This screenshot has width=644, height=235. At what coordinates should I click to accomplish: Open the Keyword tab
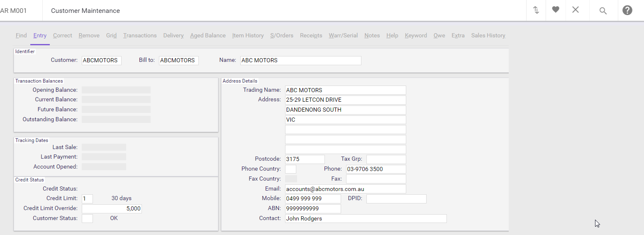[416, 35]
